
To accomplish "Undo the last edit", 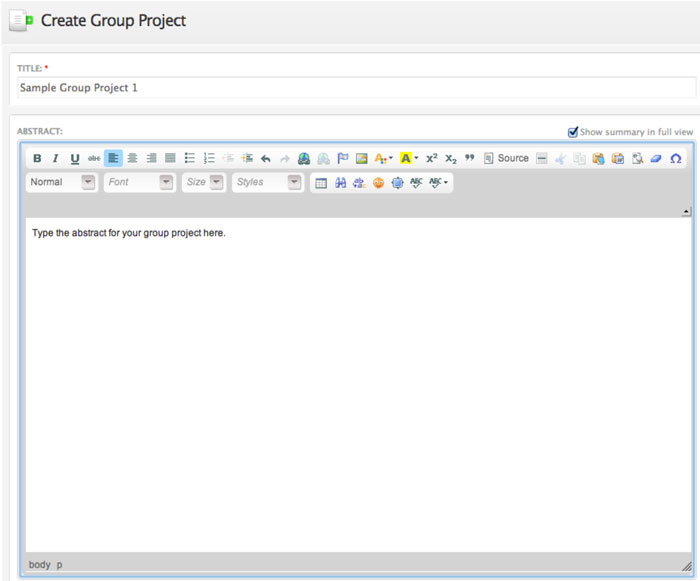I will click(266, 158).
